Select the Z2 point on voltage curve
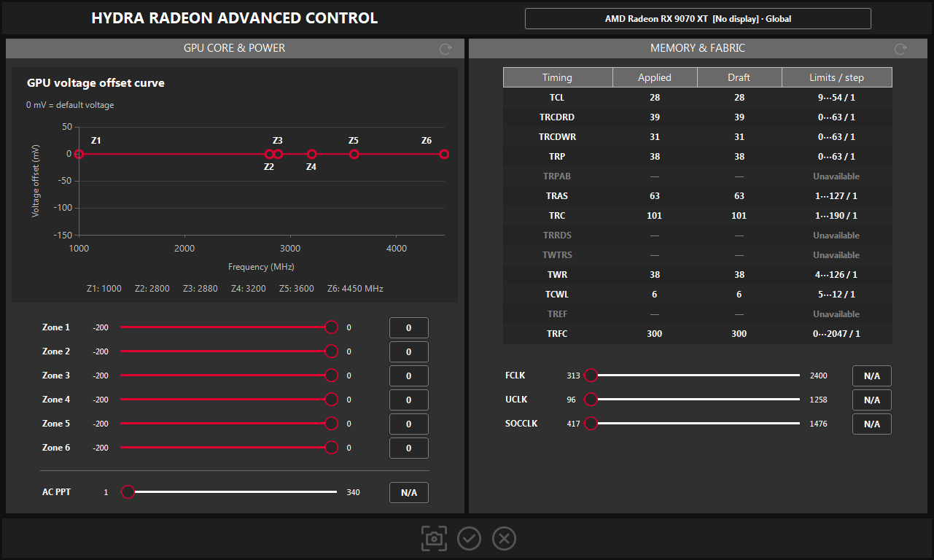Image resolution: width=934 pixels, height=560 pixels. [269, 154]
